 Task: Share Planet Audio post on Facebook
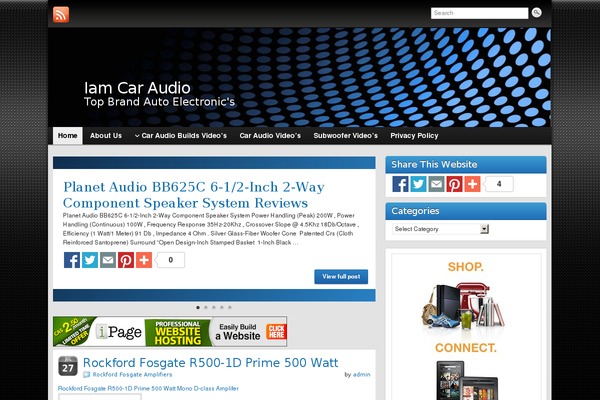(x=72, y=260)
